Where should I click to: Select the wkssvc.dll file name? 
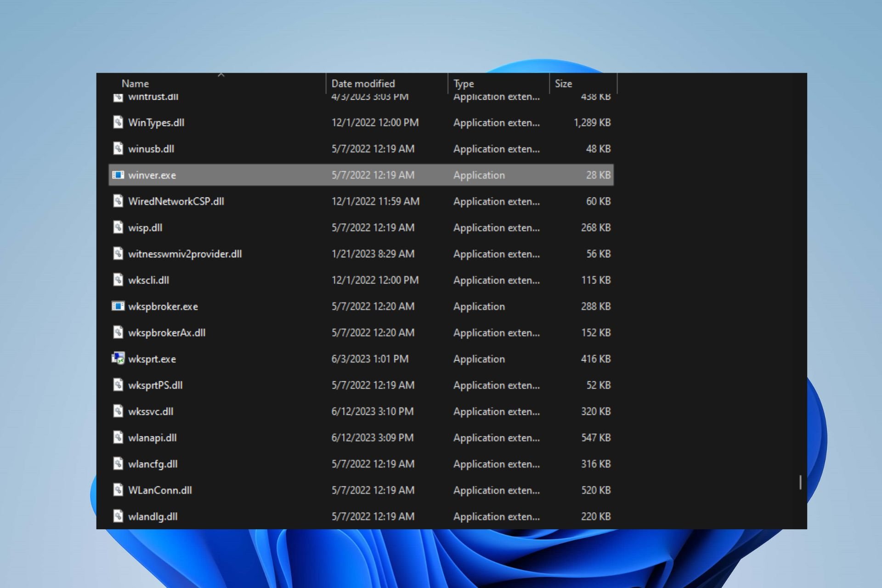coord(151,412)
